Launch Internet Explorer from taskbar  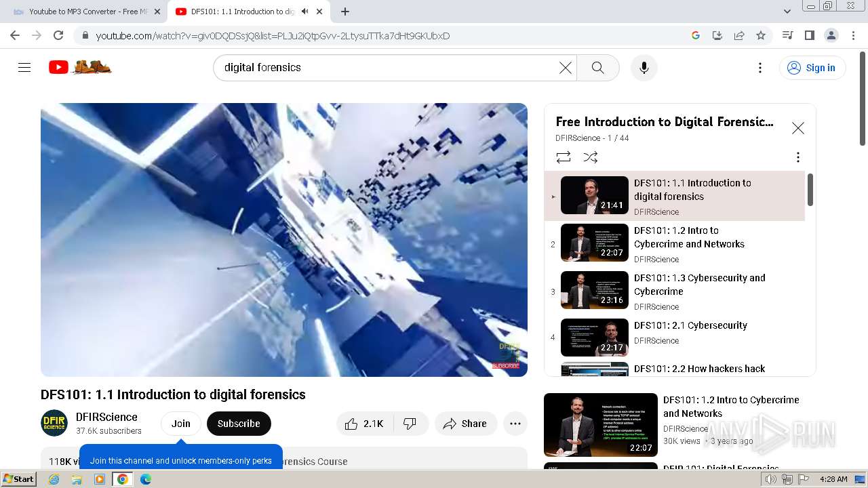pyautogui.click(x=54, y=479)
